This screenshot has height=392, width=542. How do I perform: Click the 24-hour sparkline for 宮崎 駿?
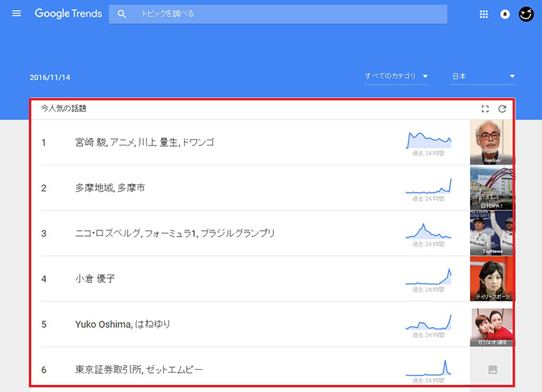point(429,140)
